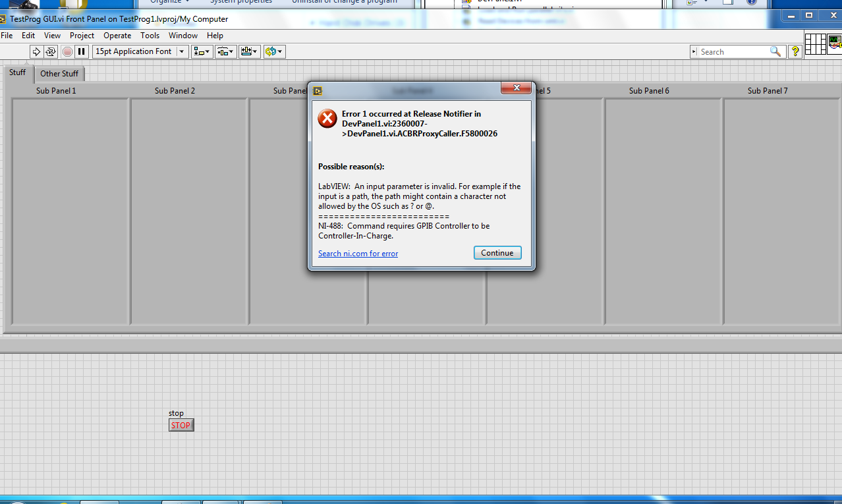Click the magnifying glass in the Search box

click(x=775, y=51)
